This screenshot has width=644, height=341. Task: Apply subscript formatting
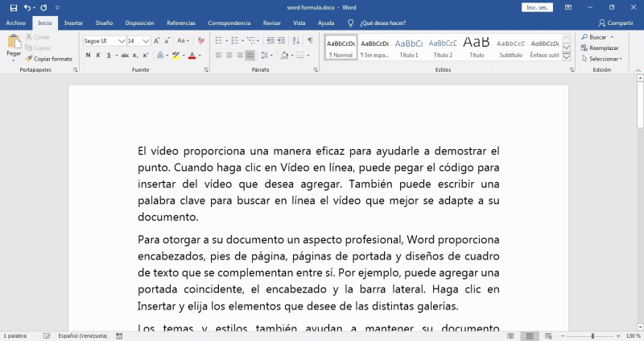point(135,55)
